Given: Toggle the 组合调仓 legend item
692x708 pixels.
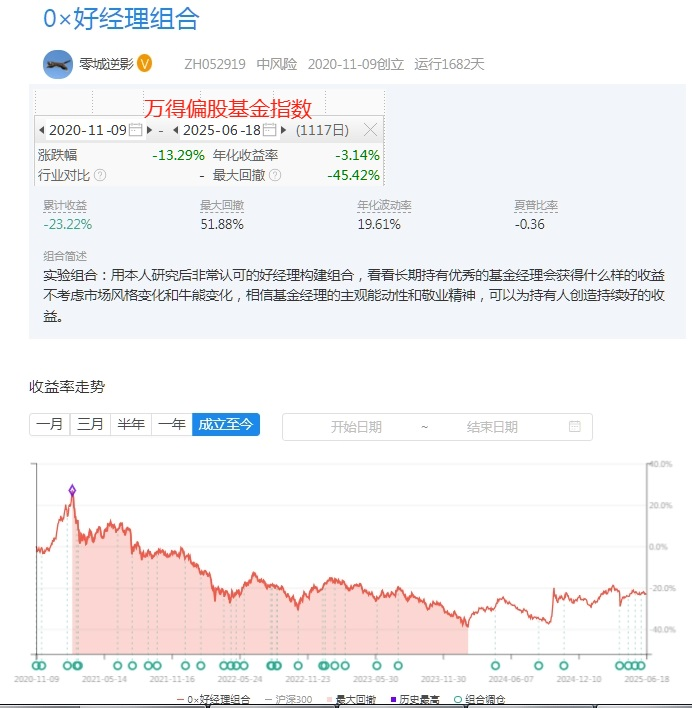Looking at the screenshot, I should pyautogui.click(x=479, y=699).
